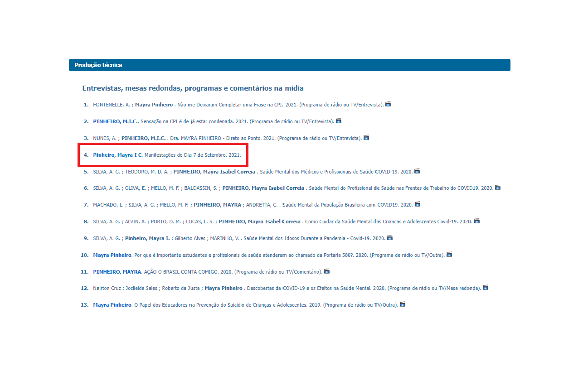The image size is (588, 371).
Task: Open media icon for 'População Brasileira com COVID19' entry
Action: click(418, 204)
